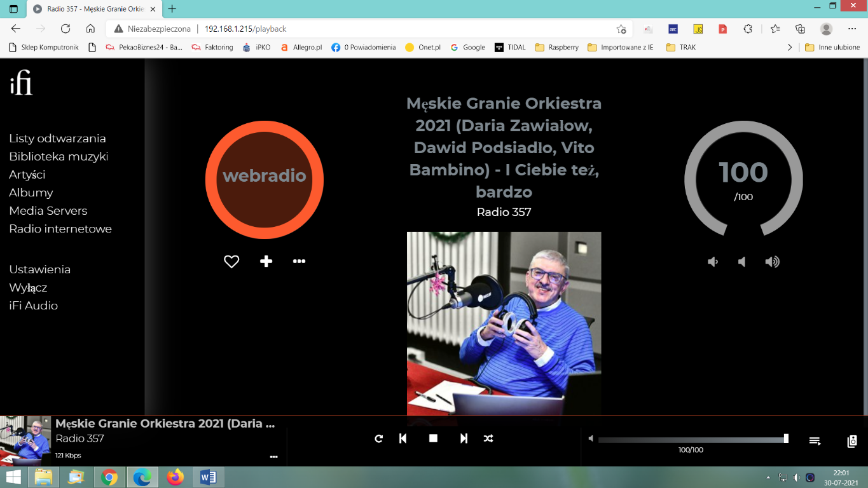
Task: Mute sound using the middle speaker icon
Action: [x=741, y=262]
